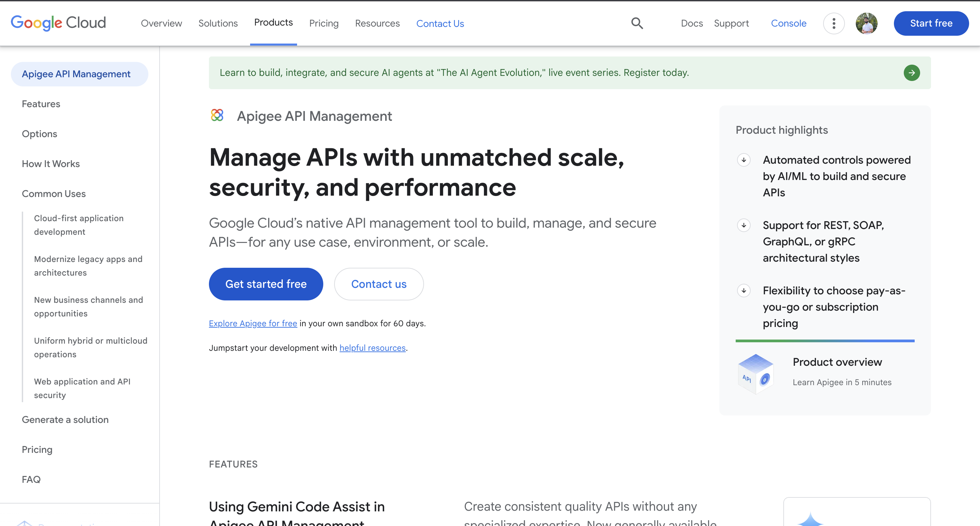Expand the REST, SOAP, GraphQL highlight arrow
Viewport: 980px width, 526px height.
(744, 225)
